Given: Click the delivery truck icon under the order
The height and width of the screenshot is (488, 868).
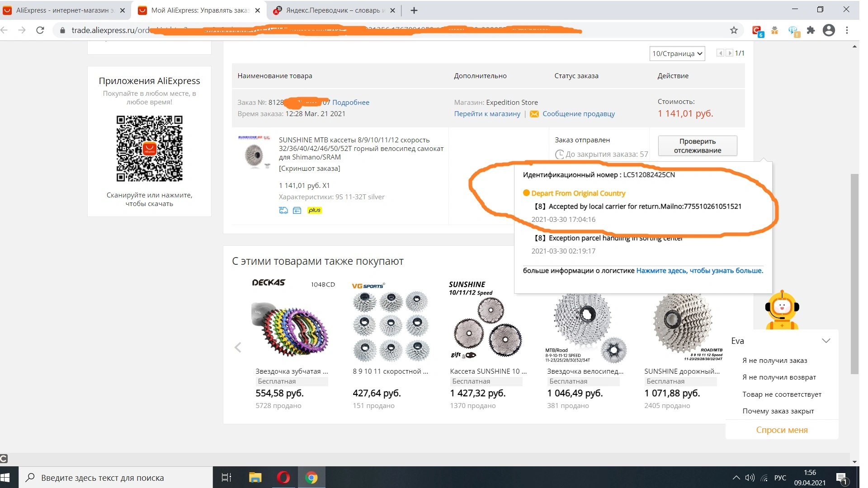Looking at the screenshot, I should pyautogui.click(x=283, y=210).
